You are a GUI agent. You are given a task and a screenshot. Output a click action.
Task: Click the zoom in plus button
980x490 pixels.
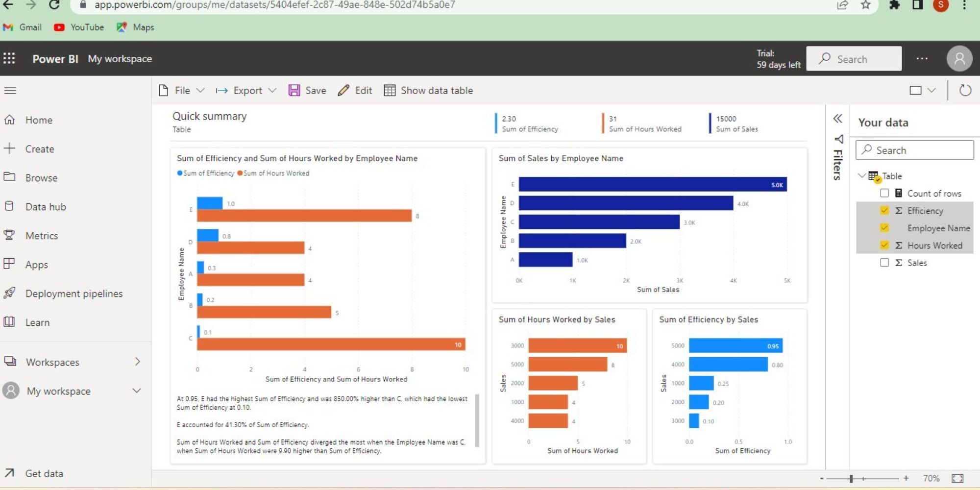click(906, 478)
